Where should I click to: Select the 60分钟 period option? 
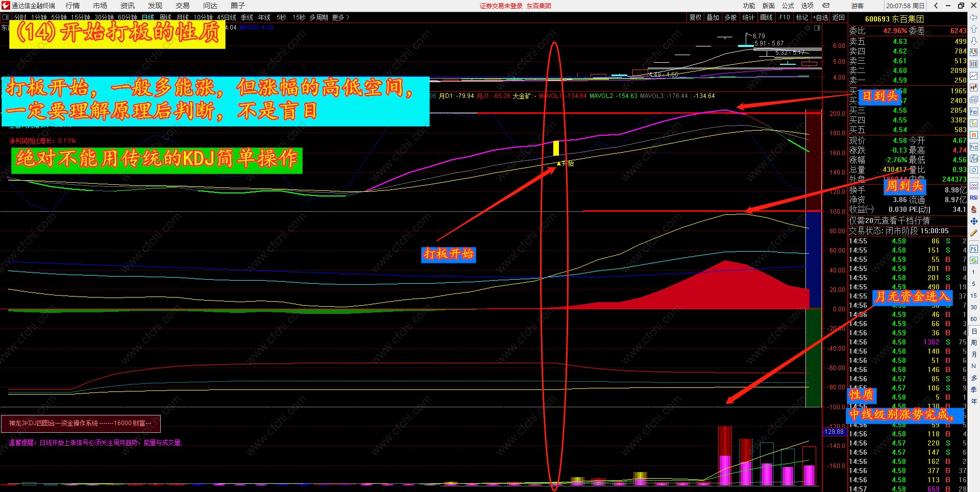point(128,17)
